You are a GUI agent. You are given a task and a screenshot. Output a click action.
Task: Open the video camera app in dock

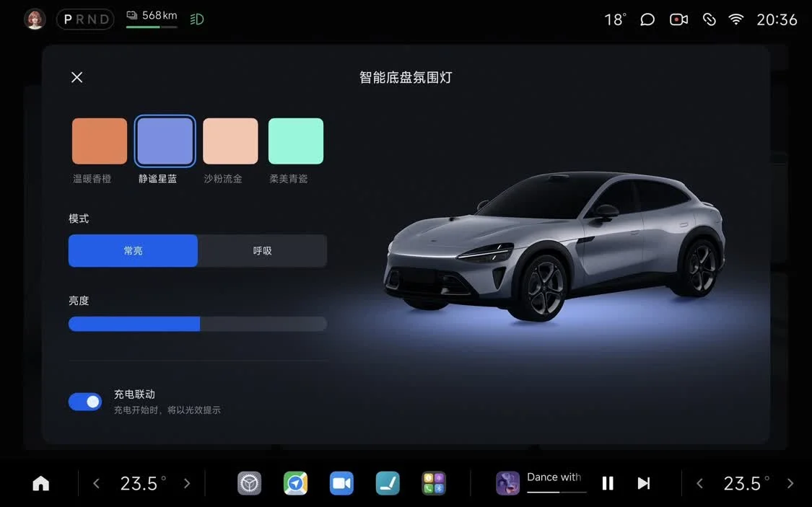point(341,483)
